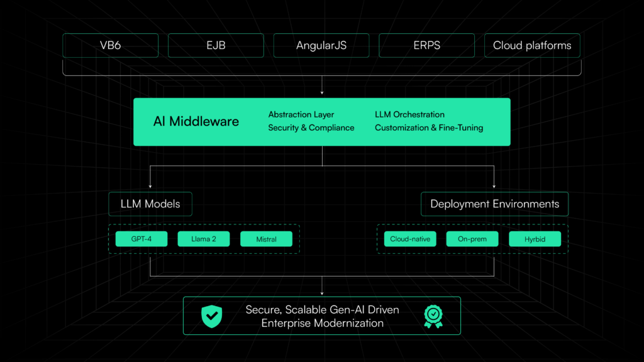Open the LLM Models box
Screen dimensions: 644x362
pos(150,204)
